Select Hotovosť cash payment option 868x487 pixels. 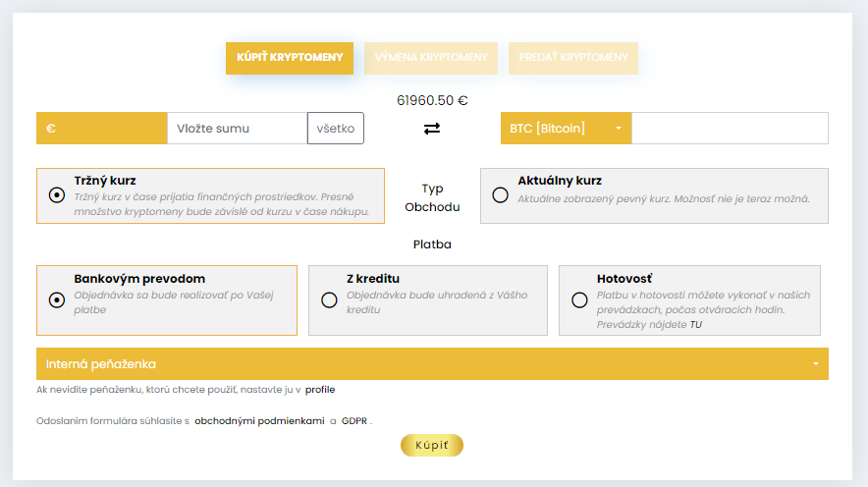tap(578, 299)
